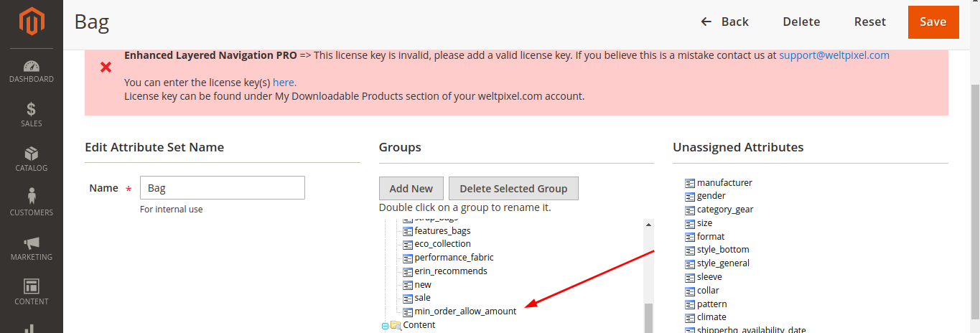Screen dimensions: 980x333
Task: Click the Magento logo icon
Action: pos(31,23)
